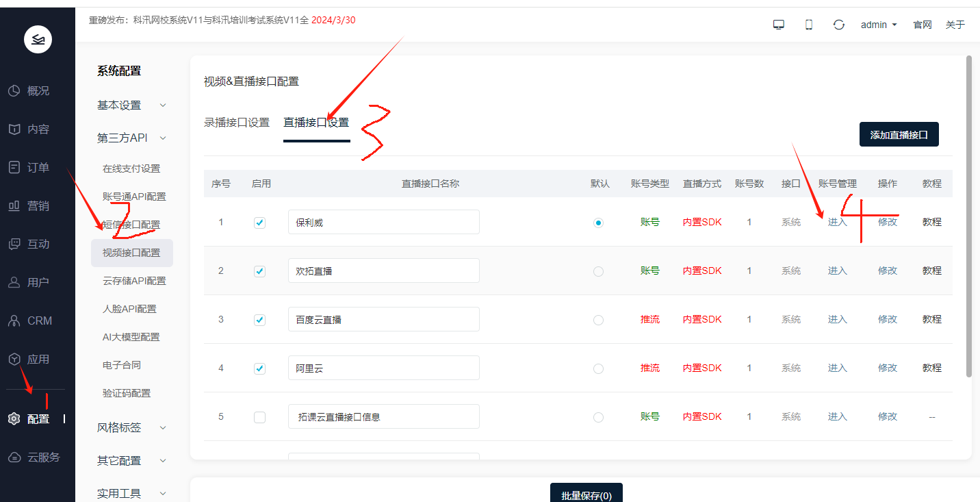
Task: Switch to the 录播接口设置 tab
Action: pyautogui.click(x=237, y=123)
